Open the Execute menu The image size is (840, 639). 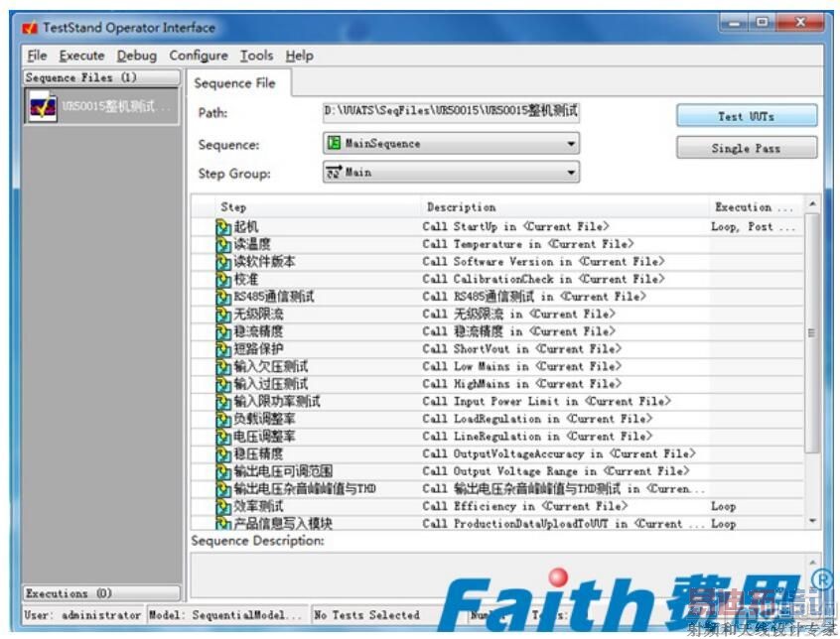coord(82,56)
